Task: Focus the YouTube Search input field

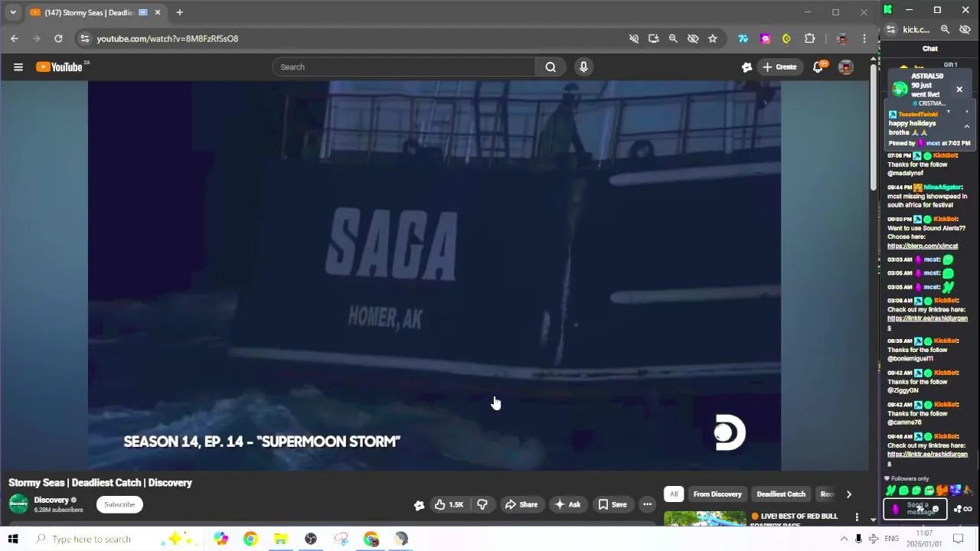Action: pos(404,67)
